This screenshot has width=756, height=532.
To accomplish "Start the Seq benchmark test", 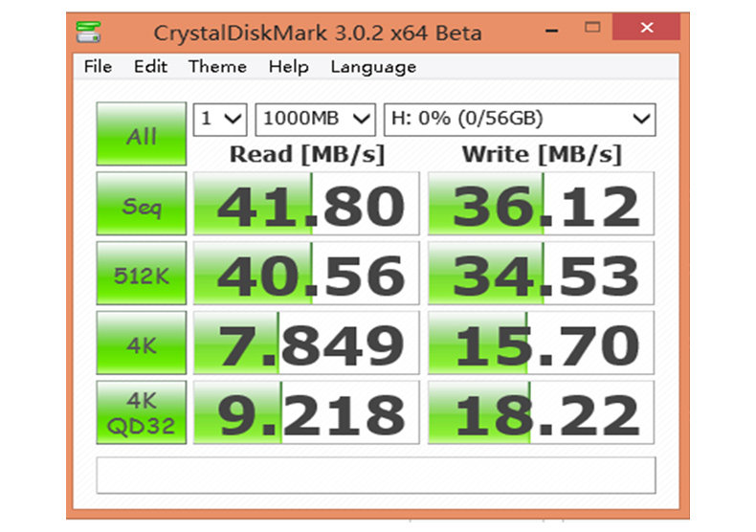I will point(142,204).
